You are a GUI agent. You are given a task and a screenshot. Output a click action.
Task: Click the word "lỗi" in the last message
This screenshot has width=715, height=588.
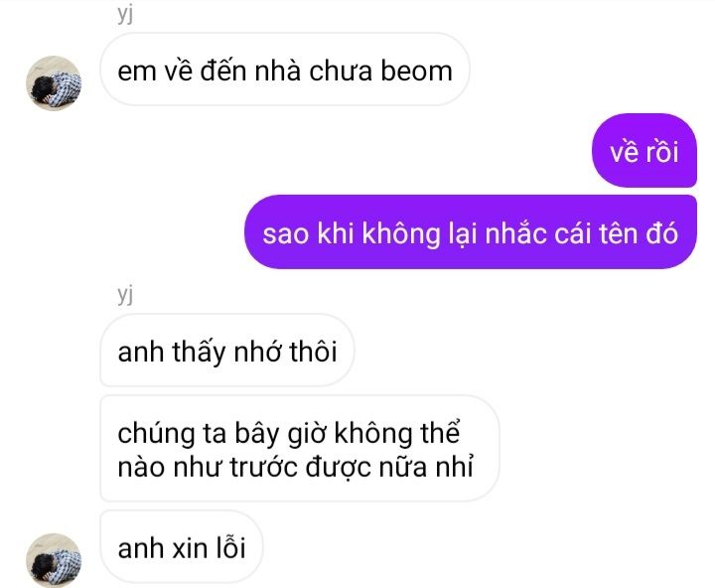[230, 547]
